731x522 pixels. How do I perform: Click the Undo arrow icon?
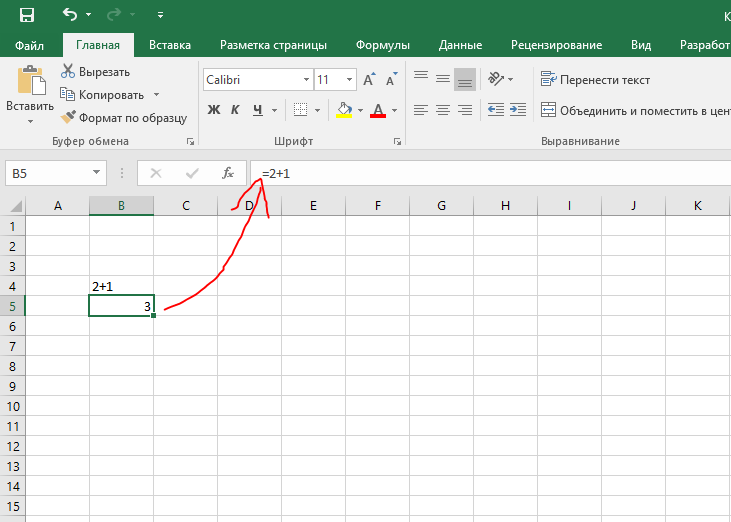(x=70, y=14)
